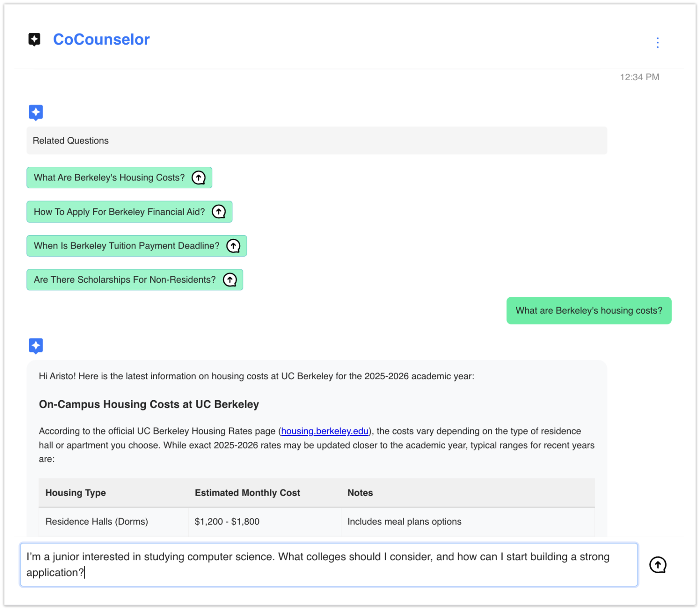Open the three-dot options menu
700x610 pixels.
(657, 42)
